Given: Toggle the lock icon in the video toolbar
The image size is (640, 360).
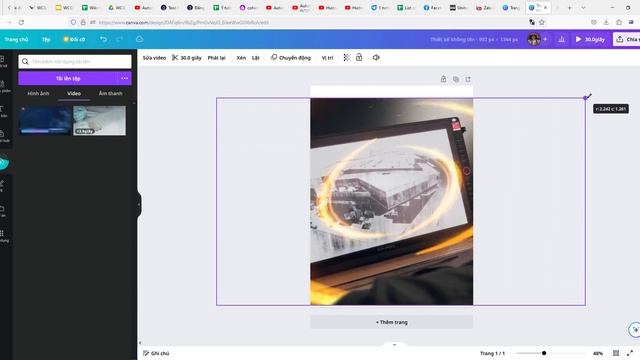Looking at the screenshot, I should (x=359, y=58).
